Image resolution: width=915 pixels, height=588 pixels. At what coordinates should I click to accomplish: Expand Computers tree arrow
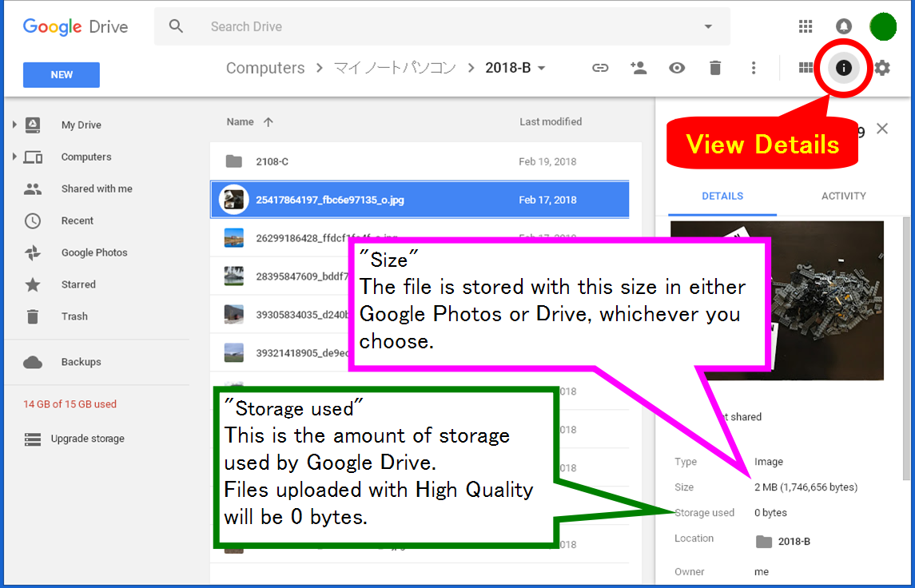pos(14,157)
